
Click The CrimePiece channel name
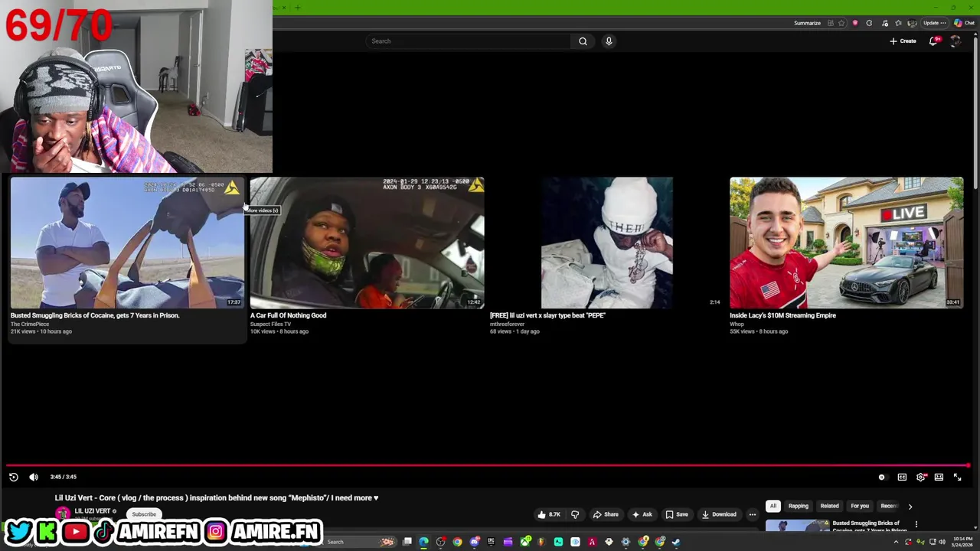[30, 324]
